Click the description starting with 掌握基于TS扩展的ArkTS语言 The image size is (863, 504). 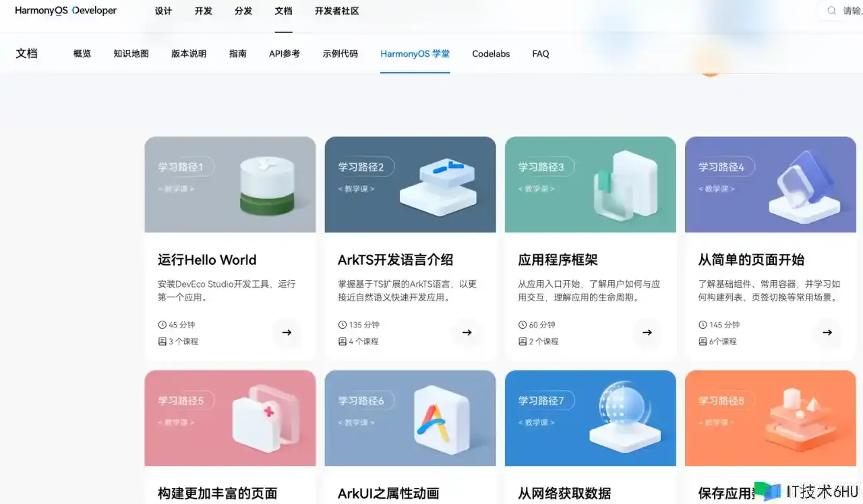(x=407, y=290)
